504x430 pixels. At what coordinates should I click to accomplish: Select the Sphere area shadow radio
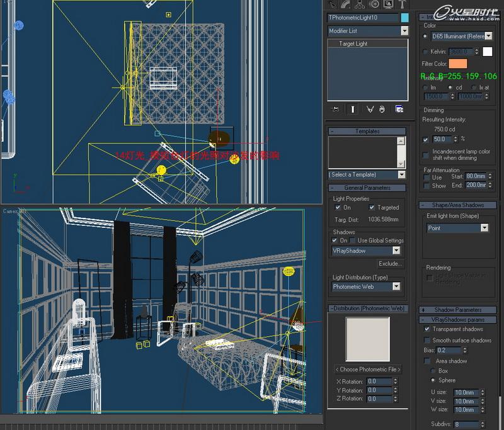pyautogui.click(x=433, y=380)
